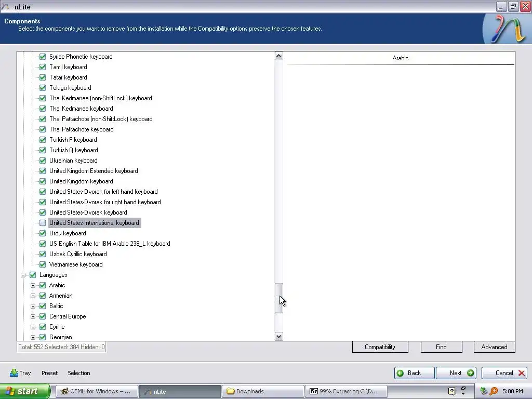Toggle Turkish Q keyboard checkbox

pos(43,150)
